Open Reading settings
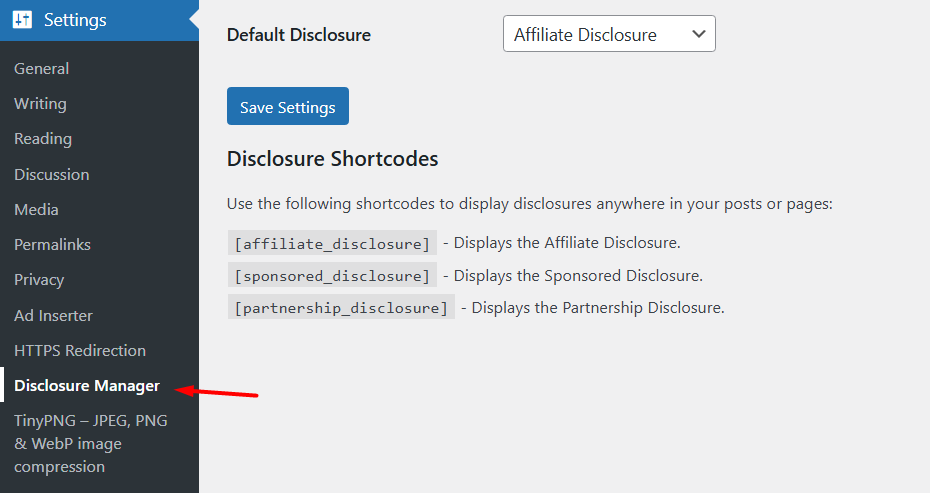 click(43, 139)
